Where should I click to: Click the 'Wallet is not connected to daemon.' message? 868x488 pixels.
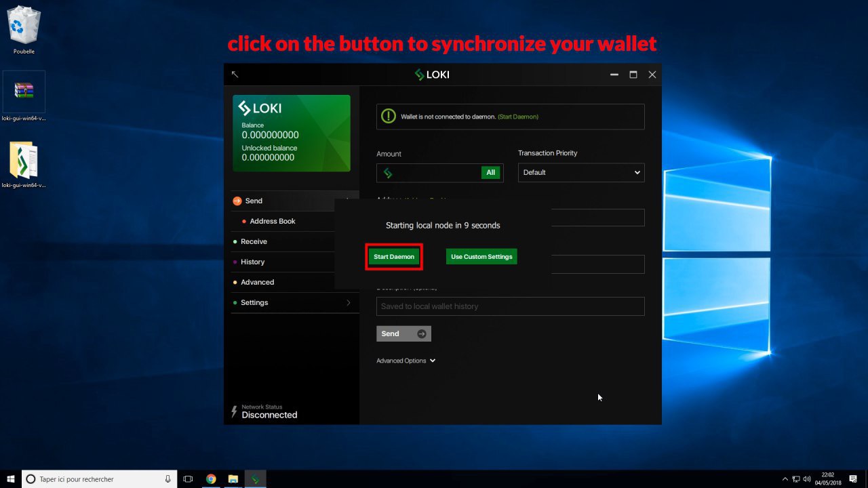tap(448, 117)
